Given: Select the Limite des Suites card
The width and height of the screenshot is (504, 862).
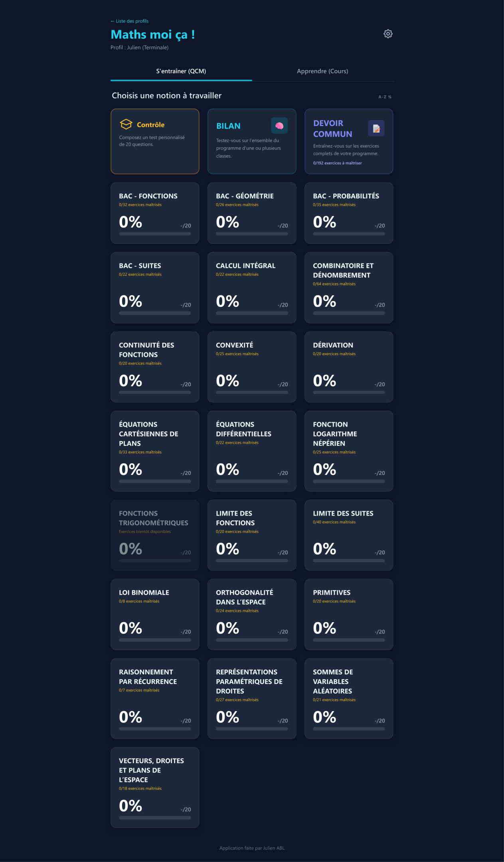Looking at the screenshot, I should [x=349, y=535].
